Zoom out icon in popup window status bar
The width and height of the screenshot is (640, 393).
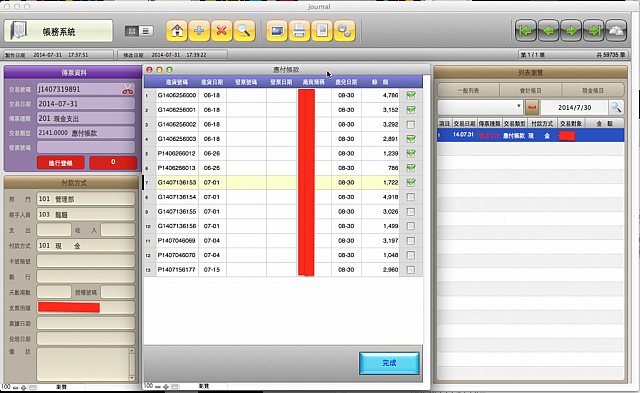tap(158, 386)
